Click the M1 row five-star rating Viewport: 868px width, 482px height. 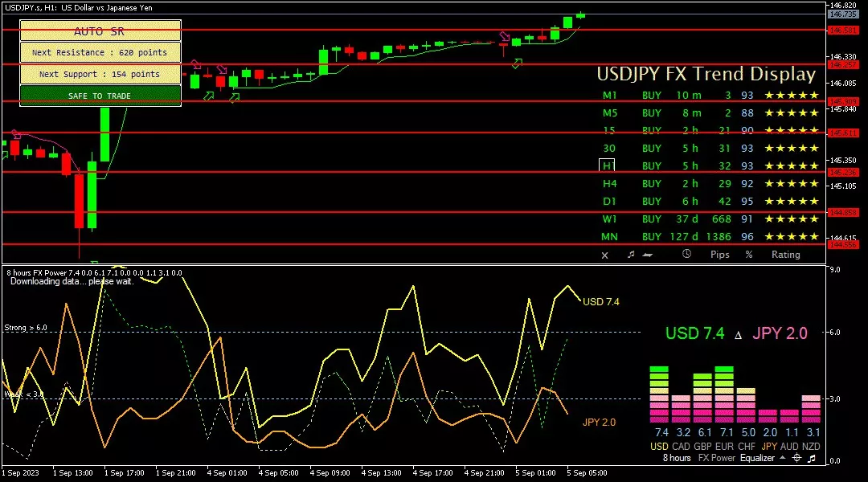point(792,95)
